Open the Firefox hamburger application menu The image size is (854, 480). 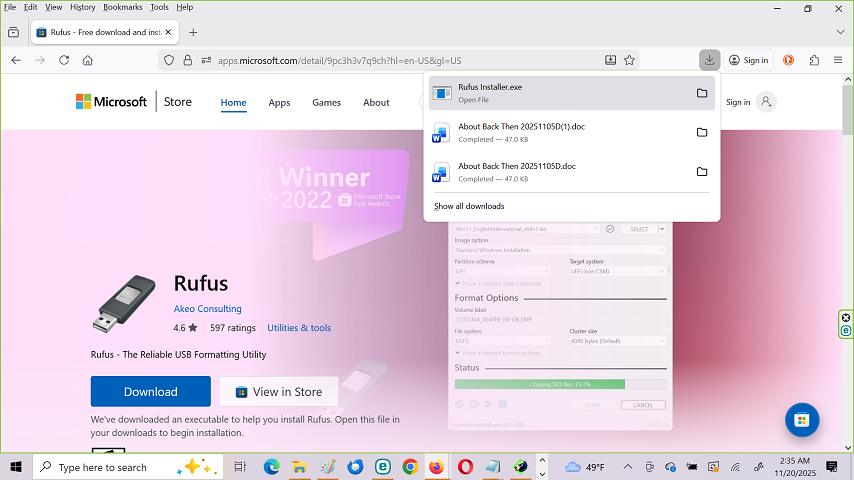click(x=838, y=60)
